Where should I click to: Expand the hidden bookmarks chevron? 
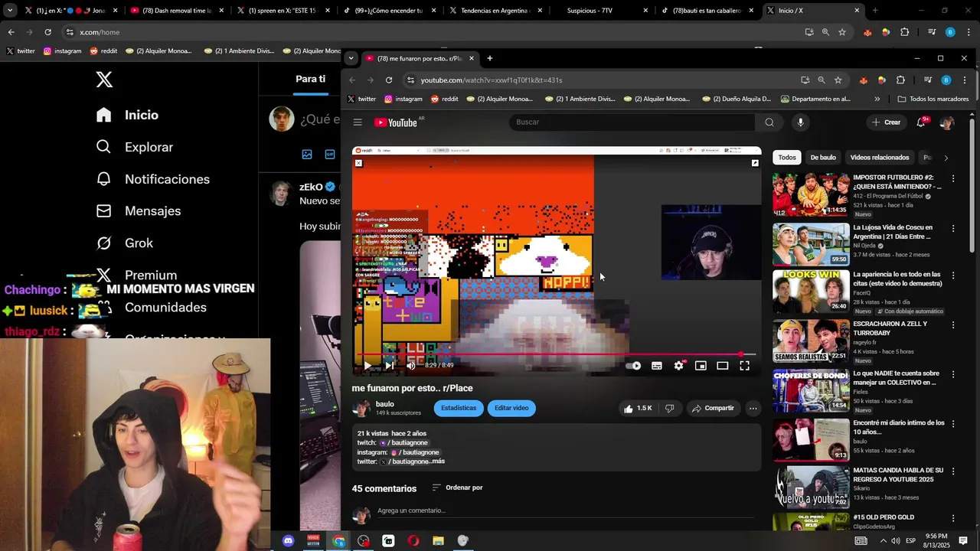click(877, 99)
